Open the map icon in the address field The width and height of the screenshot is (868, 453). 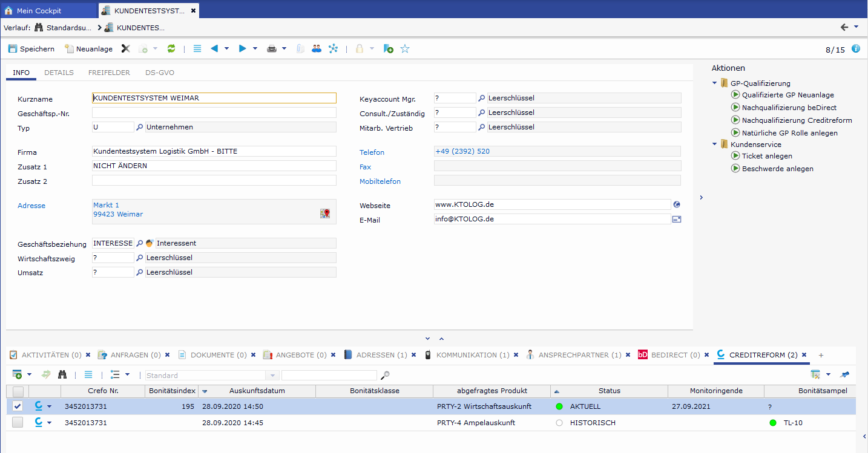coord(325,213)
